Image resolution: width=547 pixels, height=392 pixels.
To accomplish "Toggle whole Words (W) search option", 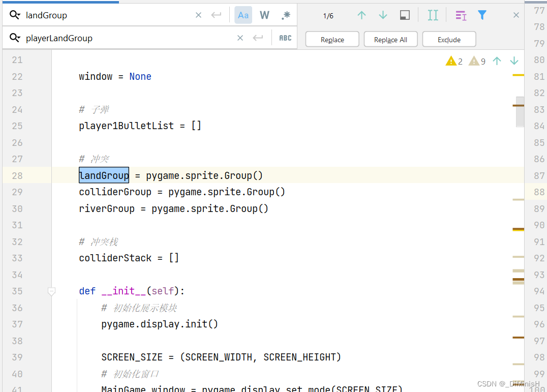I will coord(264,15).
